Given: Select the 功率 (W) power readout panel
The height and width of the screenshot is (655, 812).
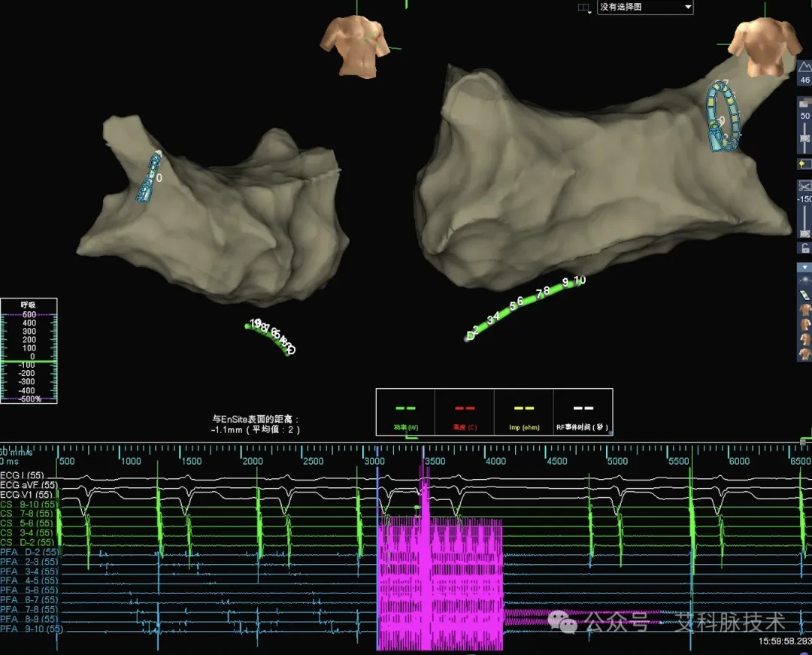Looking at the screenshot, I should click(405, 412).
